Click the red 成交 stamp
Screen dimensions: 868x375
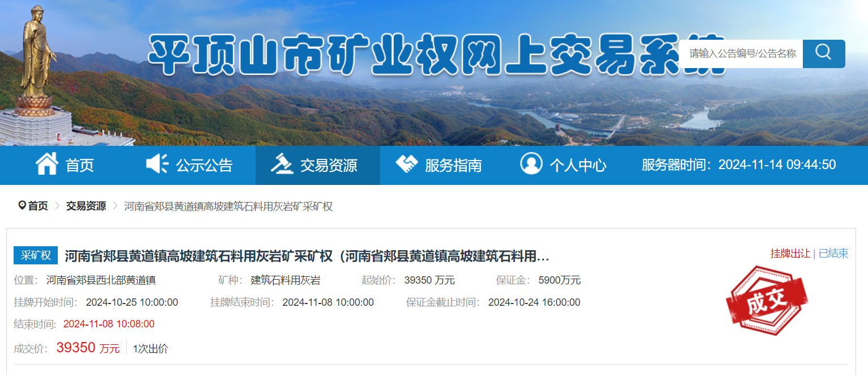766,300
